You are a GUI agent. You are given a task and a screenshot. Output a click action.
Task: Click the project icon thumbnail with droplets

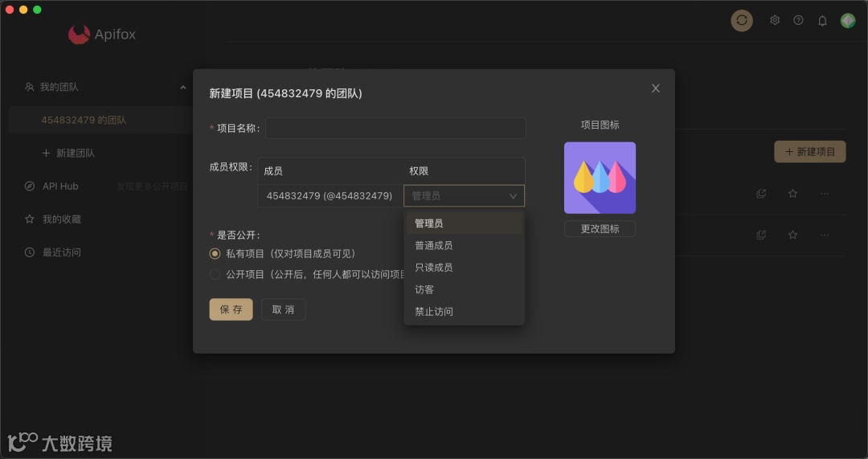pyautogui.click(x=600, y=178)
